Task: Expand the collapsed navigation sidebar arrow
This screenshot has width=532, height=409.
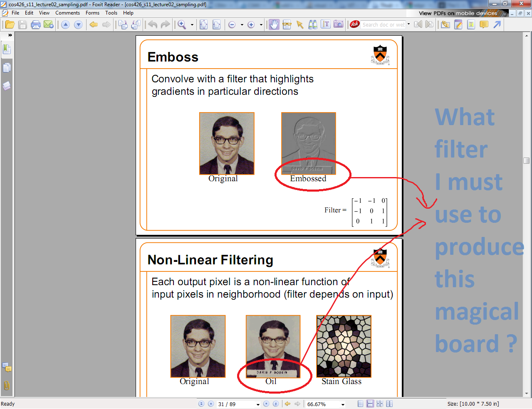Action: tap(10, 35)
